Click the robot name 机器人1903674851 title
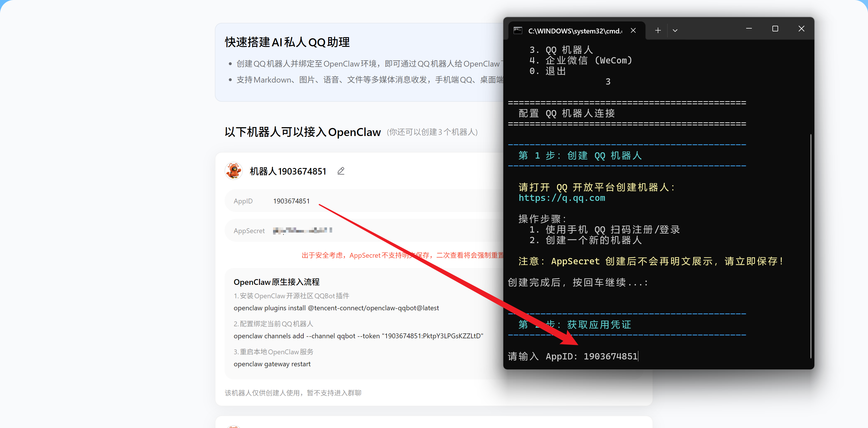 coord(288,171)
